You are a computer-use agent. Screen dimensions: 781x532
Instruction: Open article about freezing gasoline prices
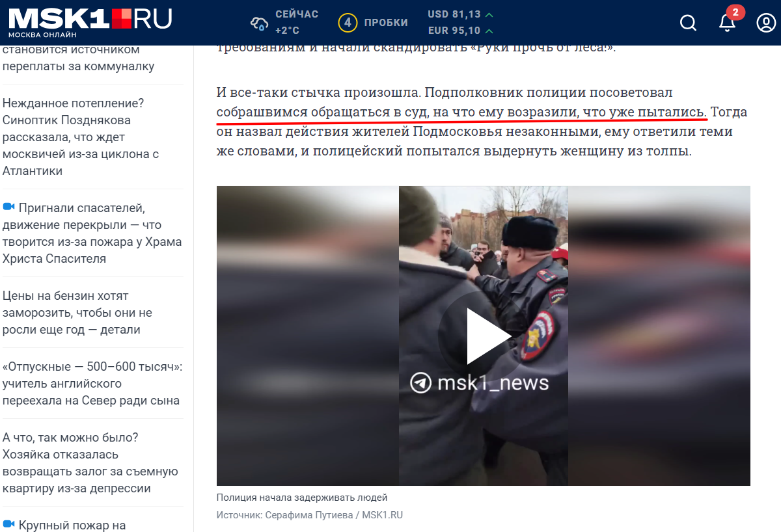pyautogui.click(x=77, y=313)
